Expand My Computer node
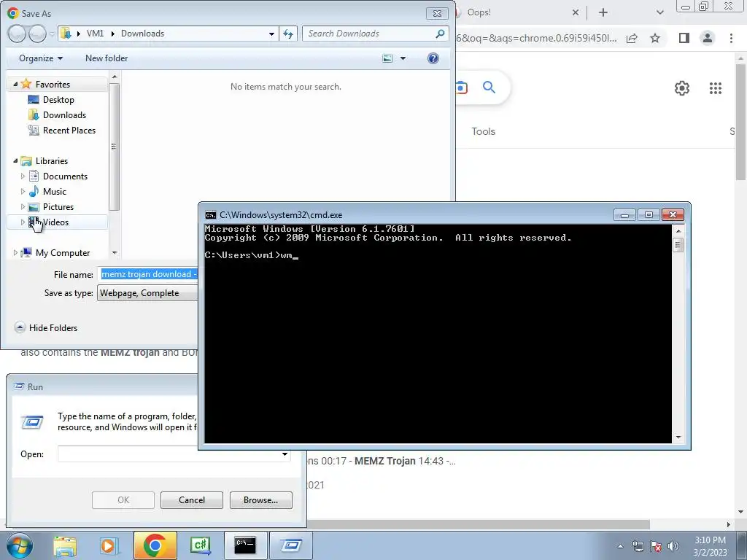747x560 pixels. (x=15, y=253)
